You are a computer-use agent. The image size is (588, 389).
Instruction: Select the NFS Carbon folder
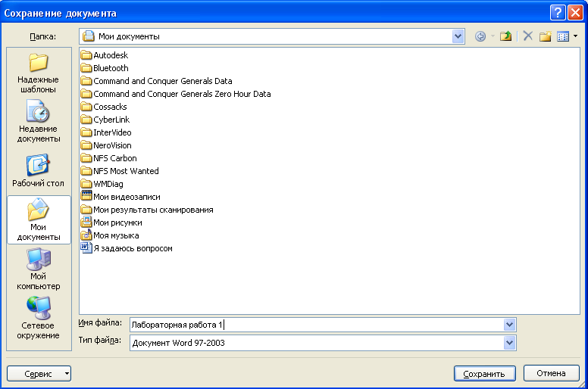coord(109,158)
